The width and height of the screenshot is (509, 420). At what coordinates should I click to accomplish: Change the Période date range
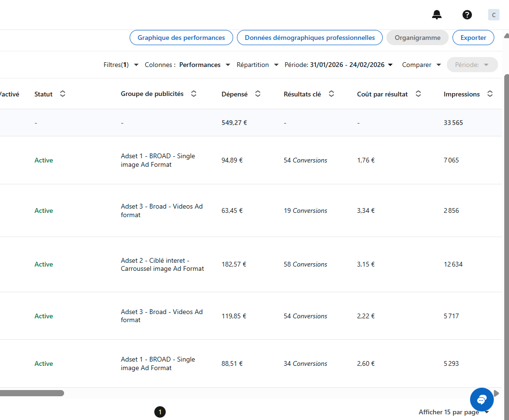point(339,65)
